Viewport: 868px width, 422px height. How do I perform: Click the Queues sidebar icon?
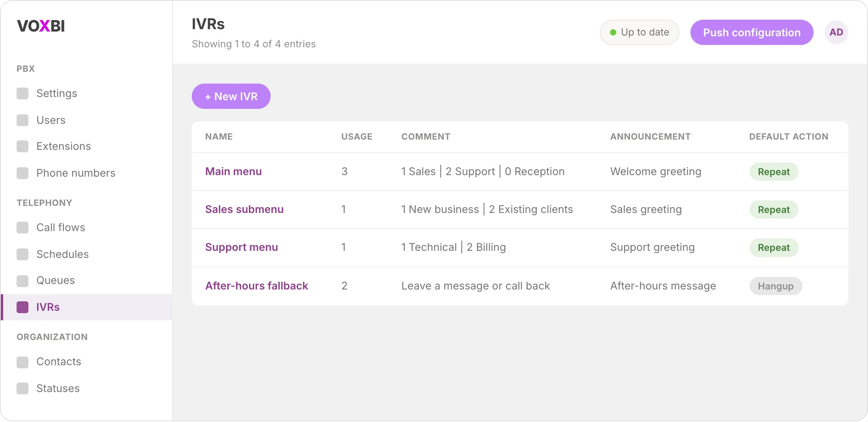(22, 281)
